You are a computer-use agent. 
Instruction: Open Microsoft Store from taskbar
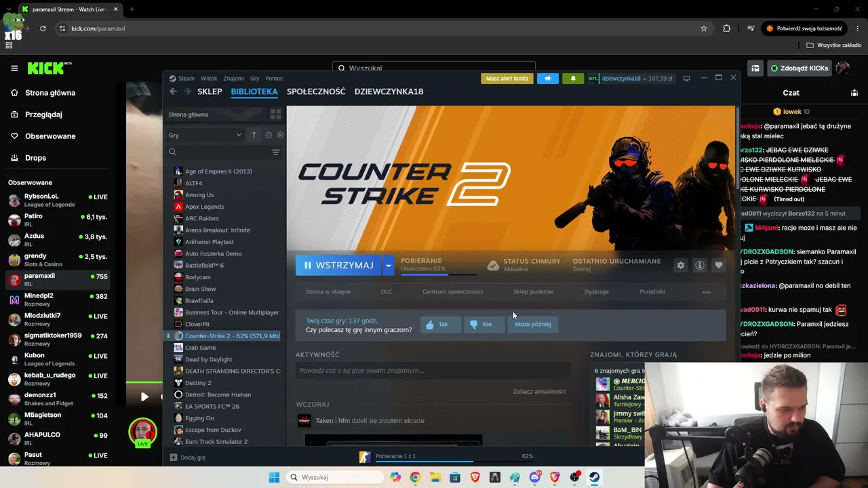[455, 477]
